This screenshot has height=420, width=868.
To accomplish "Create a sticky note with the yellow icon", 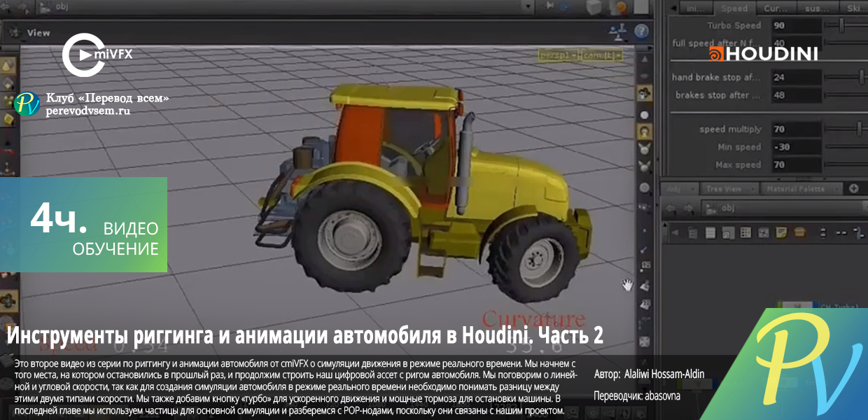I will coord(781,232).
